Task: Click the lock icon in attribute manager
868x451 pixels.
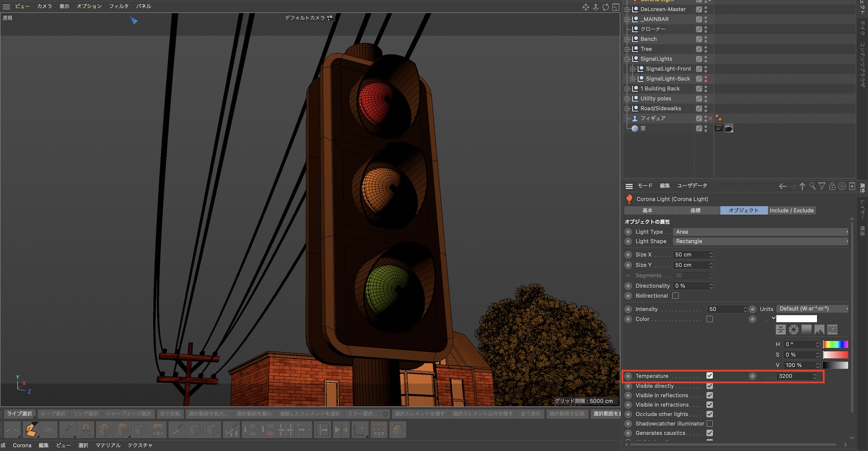Action: click(832, 186)
